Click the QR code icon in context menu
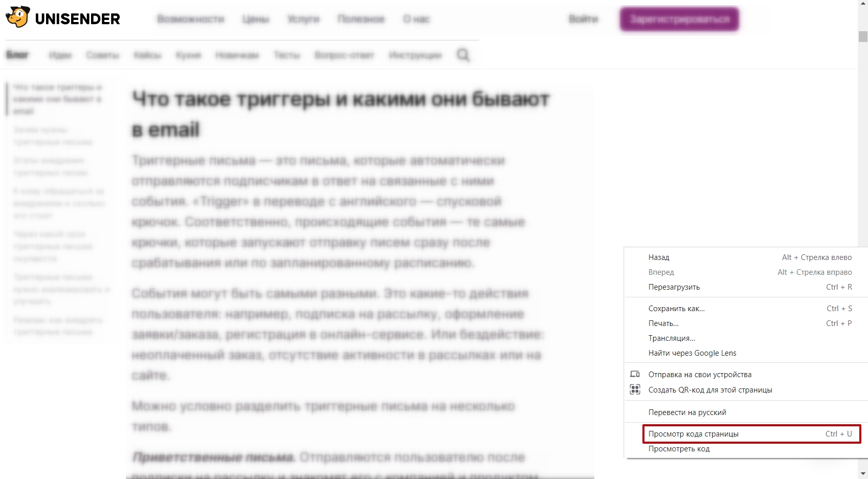Image resolution: width=868 pixels, height=479 pixels. (x=635, y=389)
